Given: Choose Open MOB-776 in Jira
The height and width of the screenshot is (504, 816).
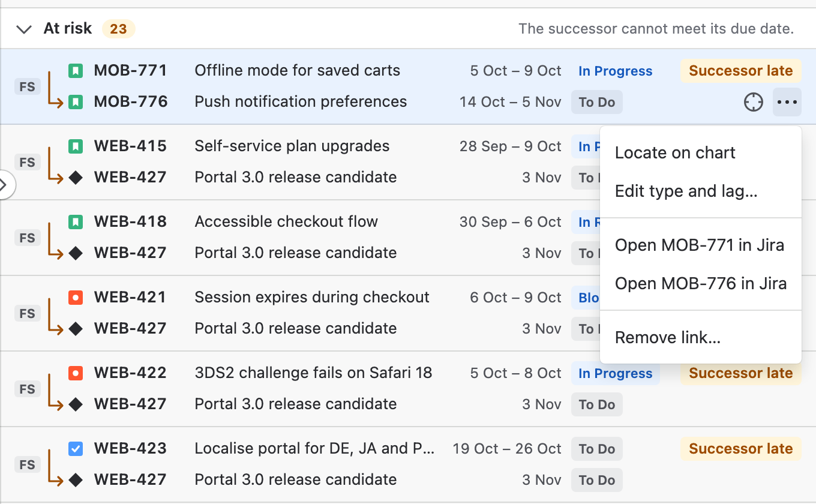Looking at the screenshot, I should [701, 284].
